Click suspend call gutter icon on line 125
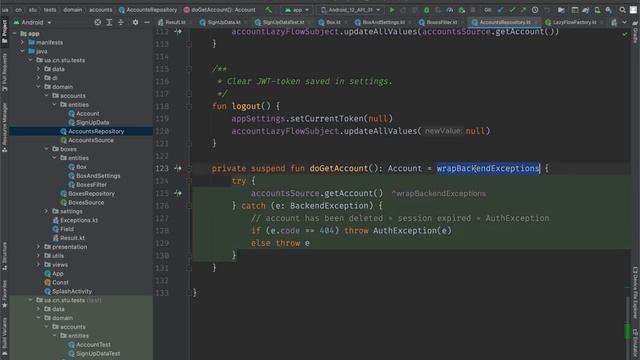The height and width of the screenshot is (360, 640). pyautogui.click(x=178, y=193)
